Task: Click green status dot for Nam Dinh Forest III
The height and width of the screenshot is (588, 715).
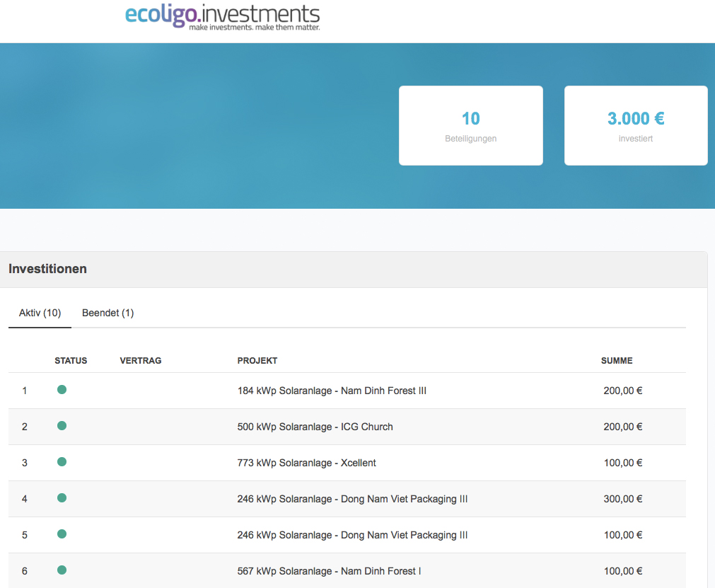Action: pyautogui.click(x=62, y=390)
